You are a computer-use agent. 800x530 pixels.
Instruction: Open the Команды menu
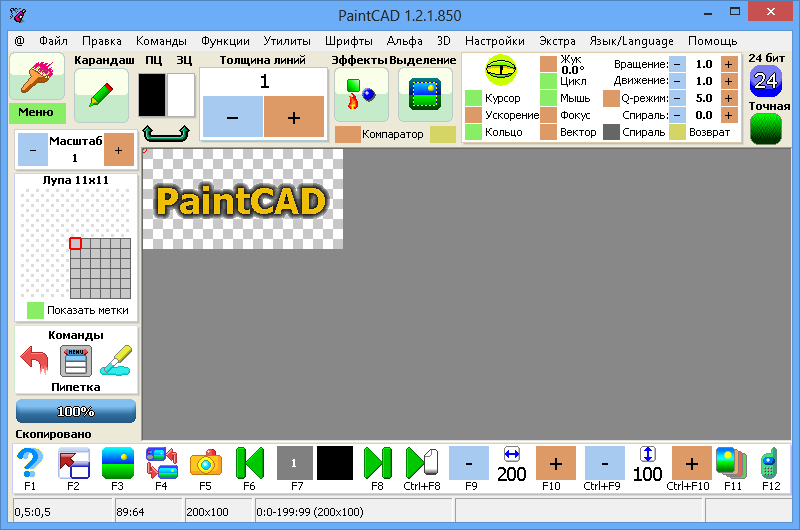[161, 41]
